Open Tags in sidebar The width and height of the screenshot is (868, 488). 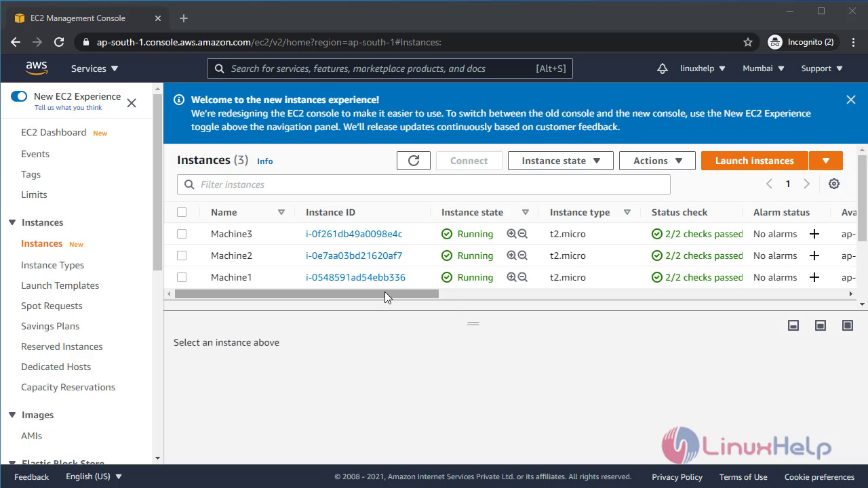click(x=31, y=174)
